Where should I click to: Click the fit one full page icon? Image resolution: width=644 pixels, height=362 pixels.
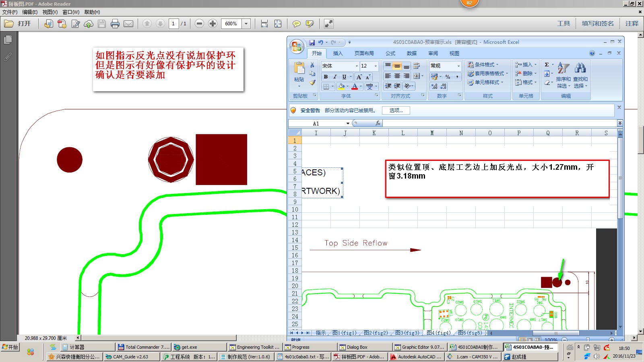278,24
